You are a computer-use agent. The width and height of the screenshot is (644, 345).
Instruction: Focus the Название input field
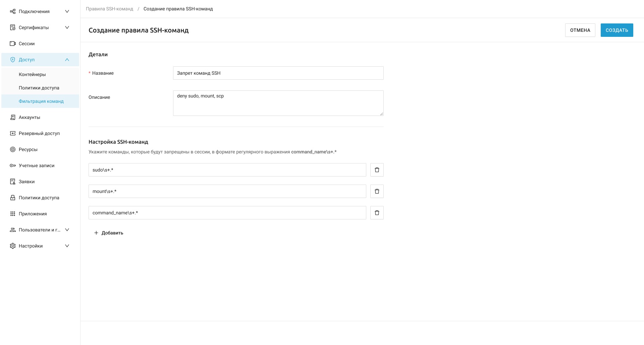pyautogui.click(x=278, y=73)
